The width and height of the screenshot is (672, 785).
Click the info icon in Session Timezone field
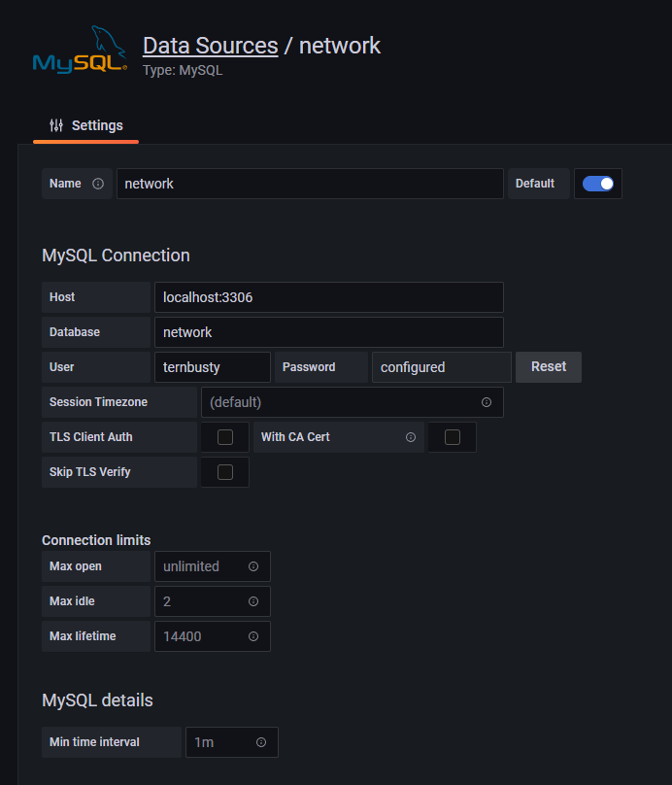tap(487, 402)
